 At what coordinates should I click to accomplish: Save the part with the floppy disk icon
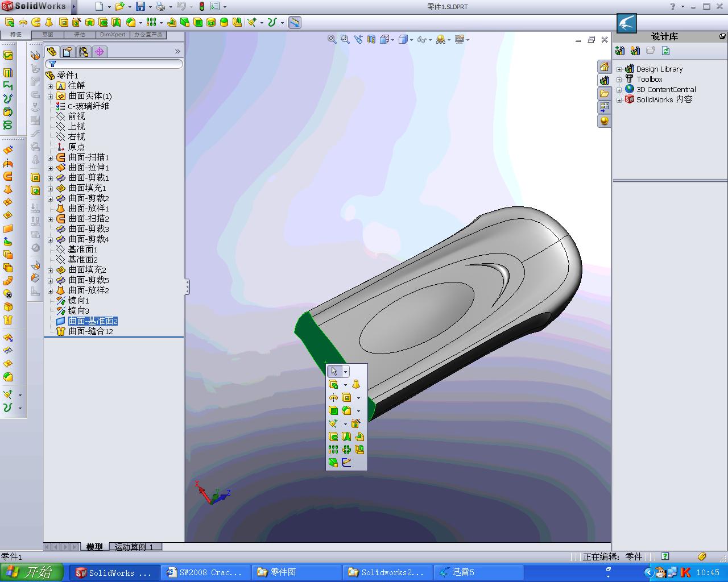tap(140, 6)
